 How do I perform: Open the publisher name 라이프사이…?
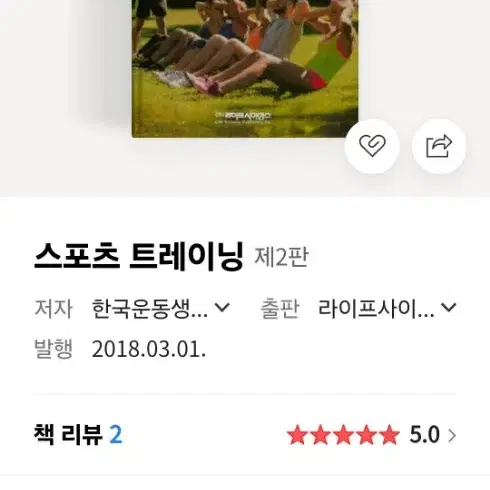click(376, 309)
